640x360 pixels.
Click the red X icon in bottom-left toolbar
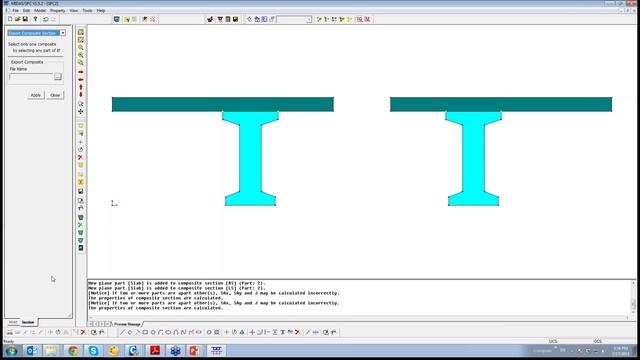[83, 332]
